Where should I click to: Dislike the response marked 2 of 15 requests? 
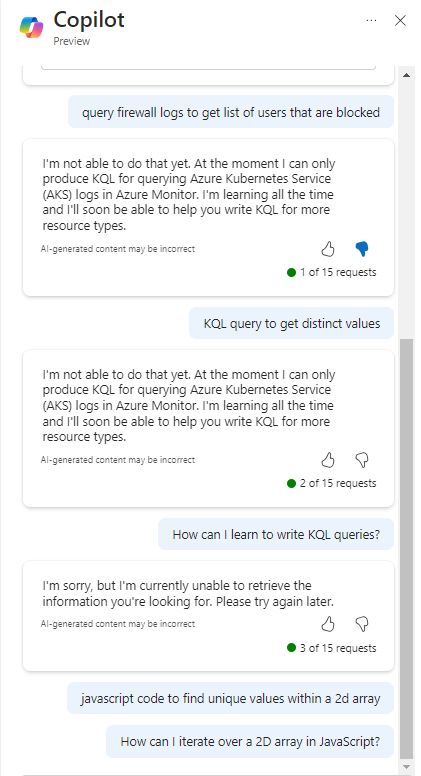point(362,460)
